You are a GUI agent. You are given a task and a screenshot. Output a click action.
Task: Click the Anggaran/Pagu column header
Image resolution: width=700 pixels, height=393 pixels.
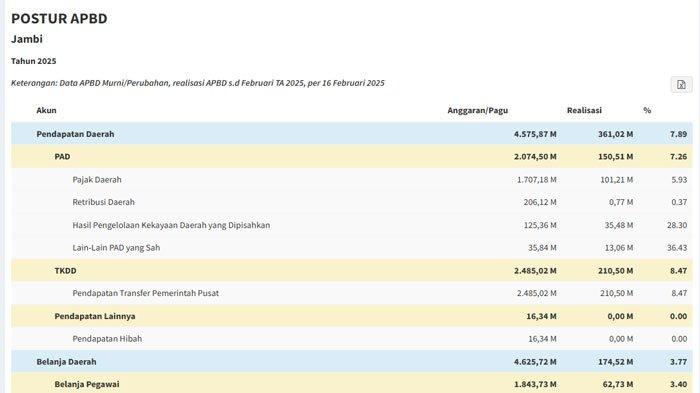coord(478,110)
